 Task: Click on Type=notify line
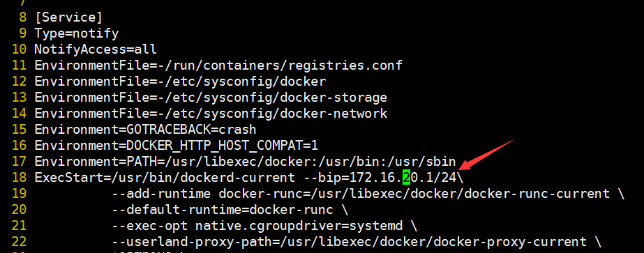(x=77, y=33)
